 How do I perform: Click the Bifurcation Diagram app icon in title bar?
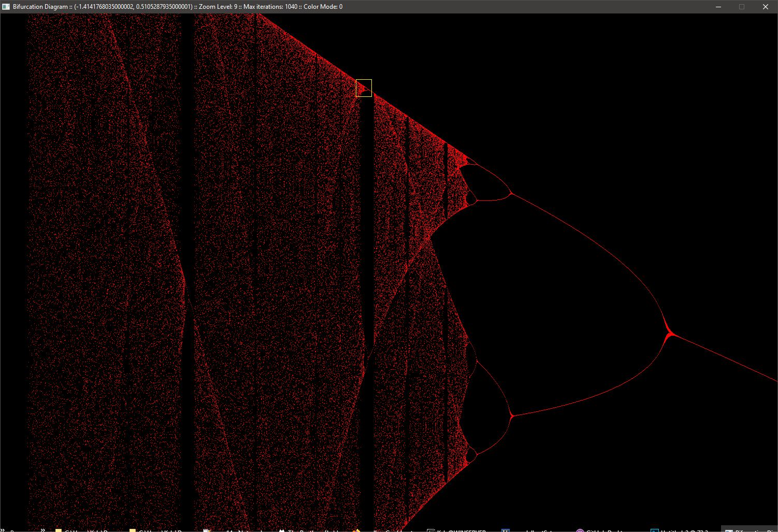(x=6, y=7)
